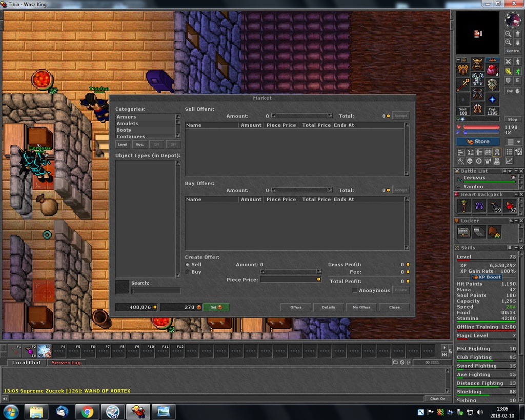
Task: Select the Armors category
Action: (x=145, y=117)
